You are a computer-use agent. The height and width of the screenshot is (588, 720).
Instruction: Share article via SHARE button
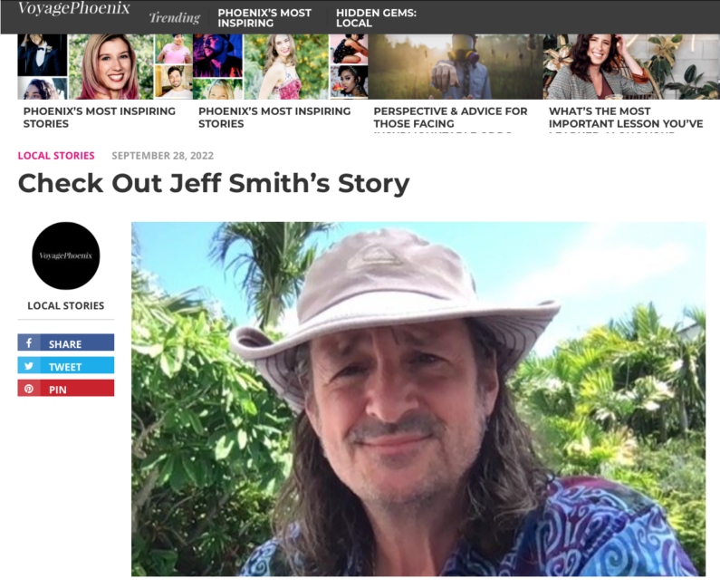tap(66, 342)
